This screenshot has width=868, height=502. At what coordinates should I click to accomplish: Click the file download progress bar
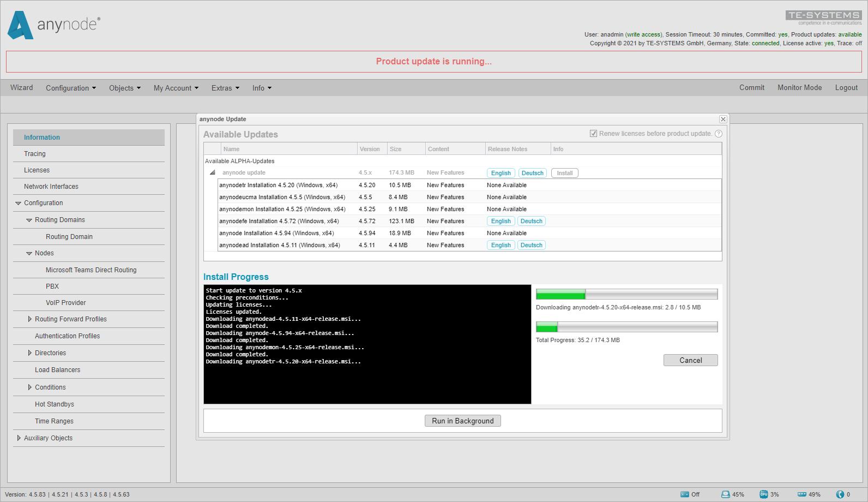coord(626,294)
